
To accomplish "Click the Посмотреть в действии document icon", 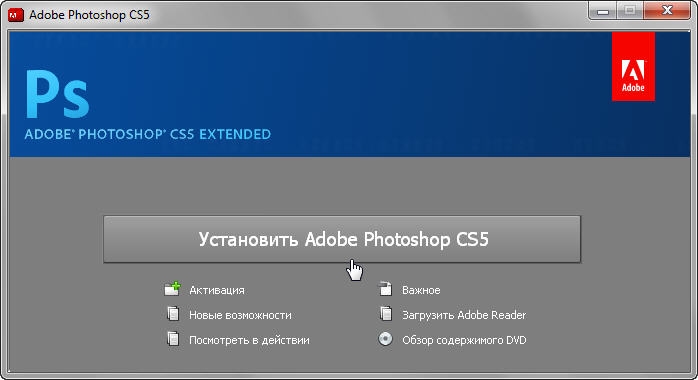I will coord(173,339).
